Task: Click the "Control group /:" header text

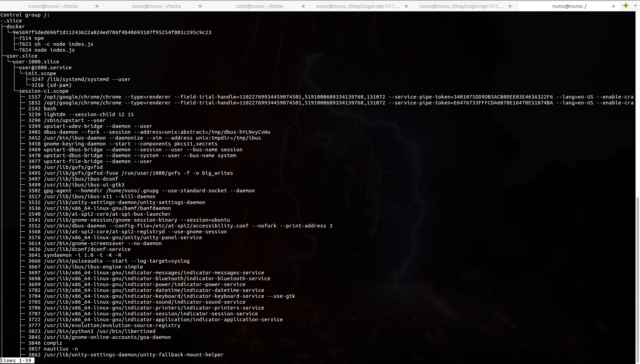Action: (x=25, y=15)
